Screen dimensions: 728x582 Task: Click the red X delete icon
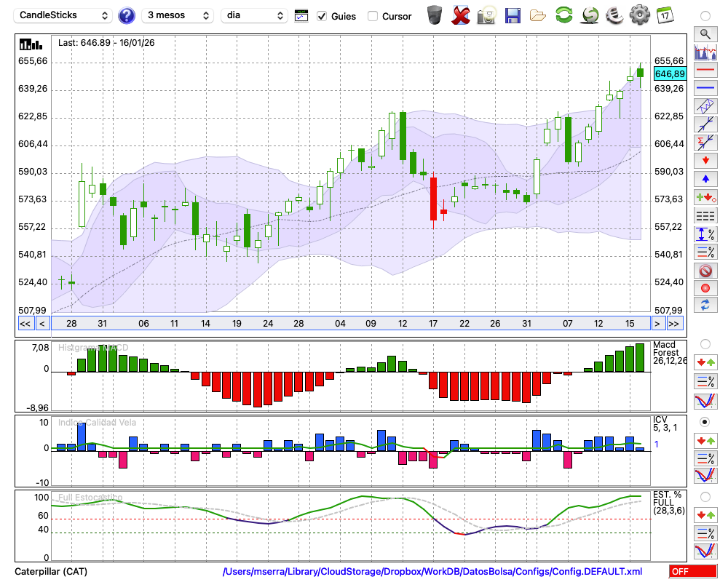pos(460,15)
